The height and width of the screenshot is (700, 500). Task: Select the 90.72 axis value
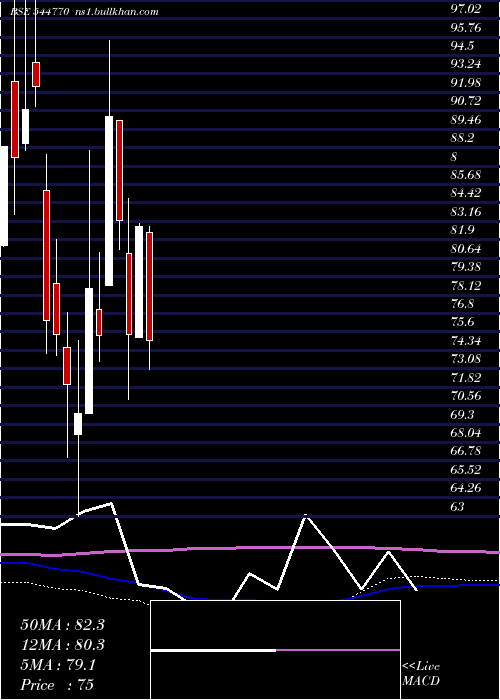[x=466, y=101]
